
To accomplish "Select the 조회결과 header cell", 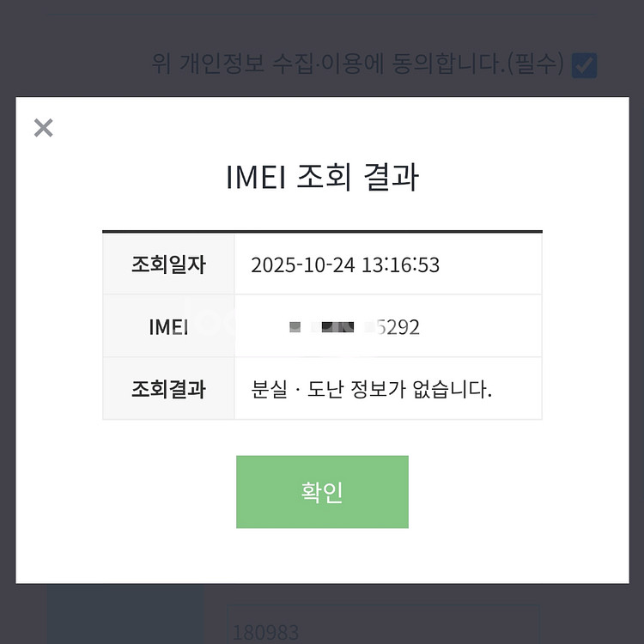I will pyautogui.click(x=168, y=389).
